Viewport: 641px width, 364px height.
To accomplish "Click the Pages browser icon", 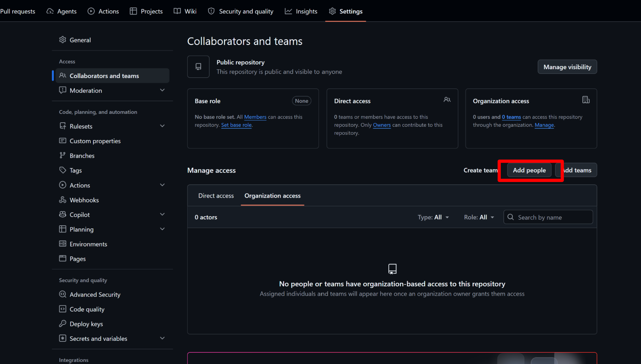I will pos(62,258).
